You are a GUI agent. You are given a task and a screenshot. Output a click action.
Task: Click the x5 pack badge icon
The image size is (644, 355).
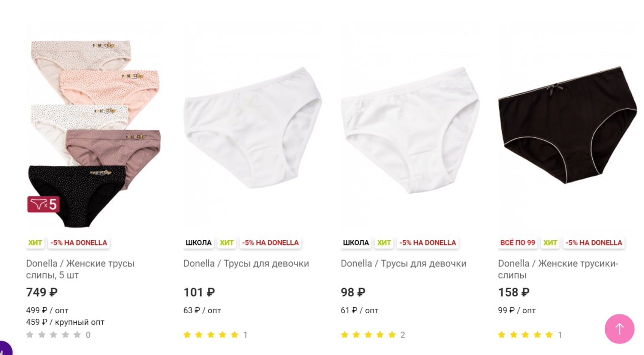tap(43, 204)
